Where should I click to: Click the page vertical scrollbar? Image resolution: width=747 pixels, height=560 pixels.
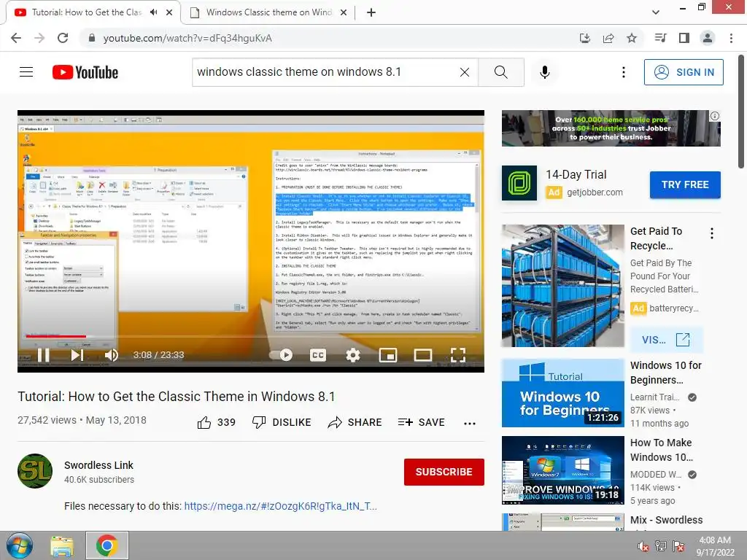pyautogui.click(x=741, y=112)
